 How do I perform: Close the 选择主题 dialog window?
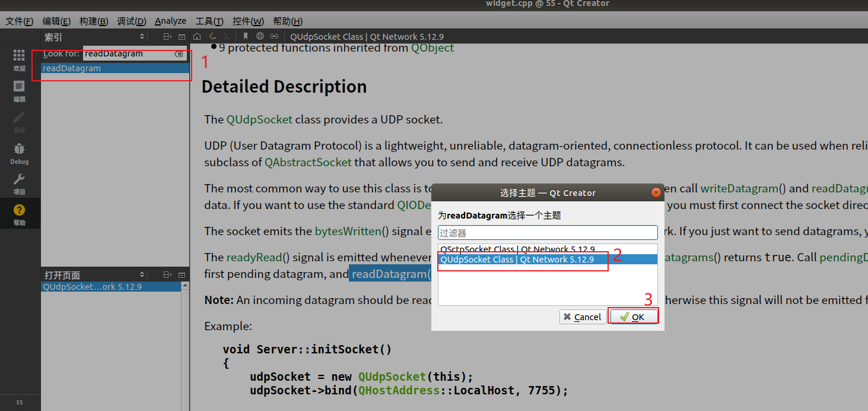coord(656,192)
